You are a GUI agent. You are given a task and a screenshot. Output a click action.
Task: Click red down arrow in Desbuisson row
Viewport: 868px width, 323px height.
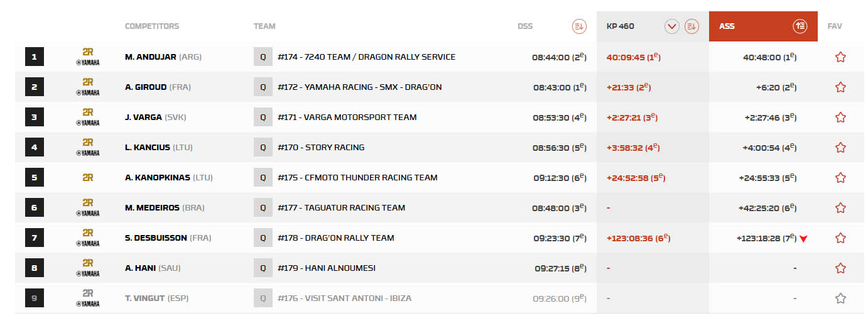pyautogui.click(x=803, y=239)
